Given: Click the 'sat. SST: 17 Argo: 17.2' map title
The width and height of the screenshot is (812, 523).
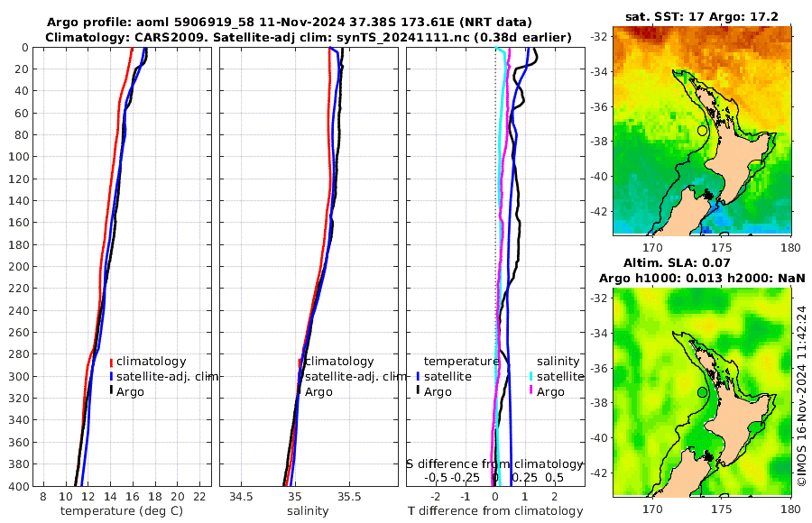Looking at the screenshot, I should (x=702, y=16).
